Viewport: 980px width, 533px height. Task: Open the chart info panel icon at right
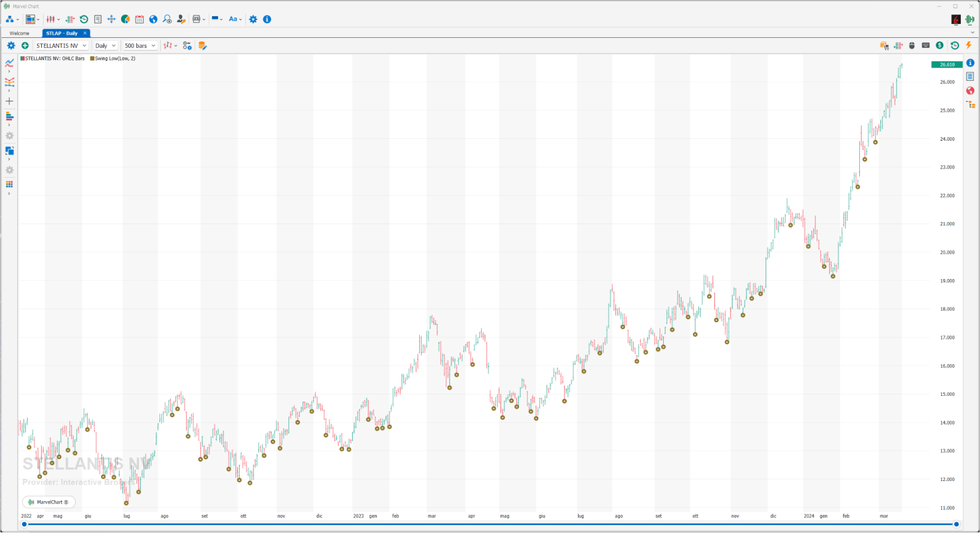click(x=970, y=63)
